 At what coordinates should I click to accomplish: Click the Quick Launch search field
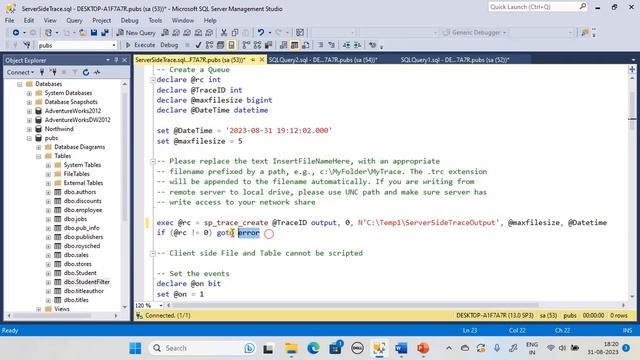point(537,7)
